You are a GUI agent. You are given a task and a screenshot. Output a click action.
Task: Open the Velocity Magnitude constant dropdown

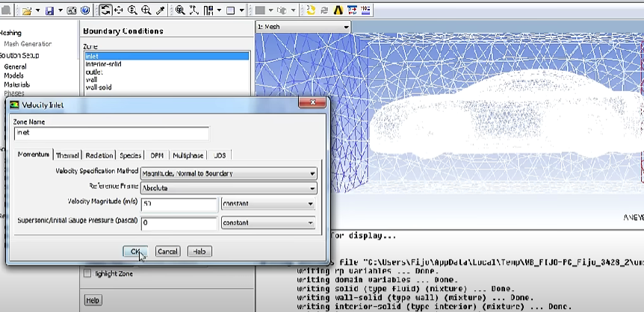click(x=267, y=205)
